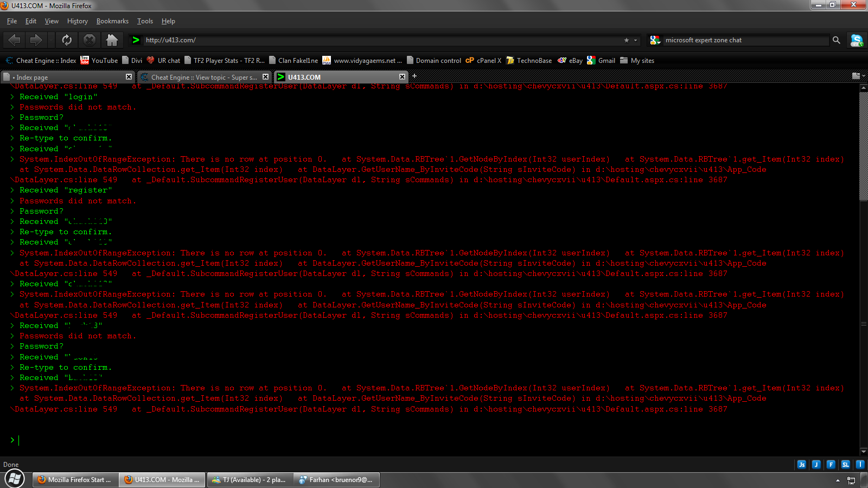Click the terminal command prompt input line

[434, 440]
